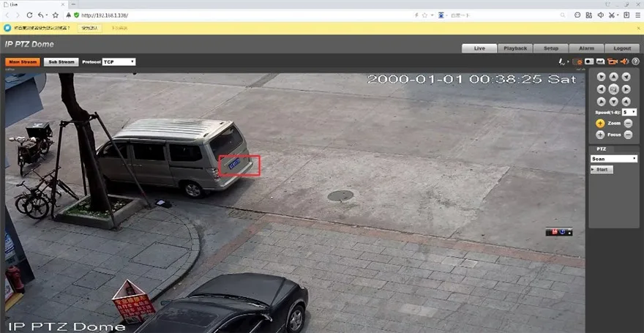
Task: Focus far with the Focus minus button
Action: tap(628, 135)
